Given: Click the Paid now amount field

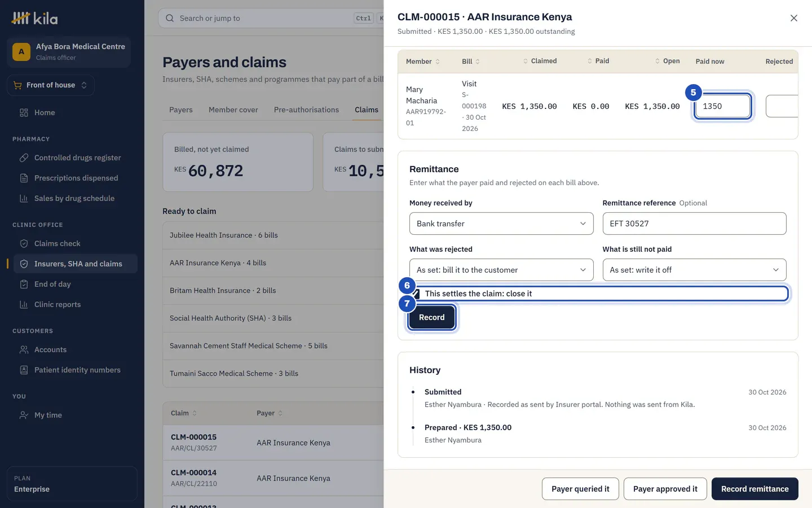Looking at the screenshot, I should point(723,106).
